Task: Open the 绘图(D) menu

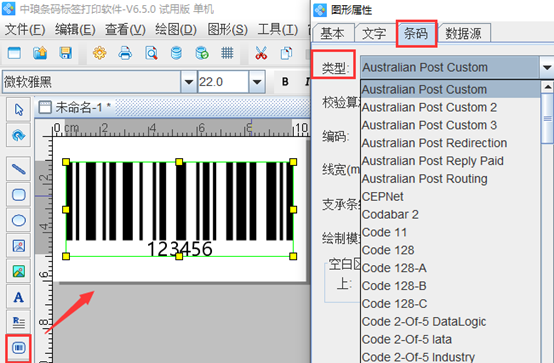Action: (x=176, y=29)
